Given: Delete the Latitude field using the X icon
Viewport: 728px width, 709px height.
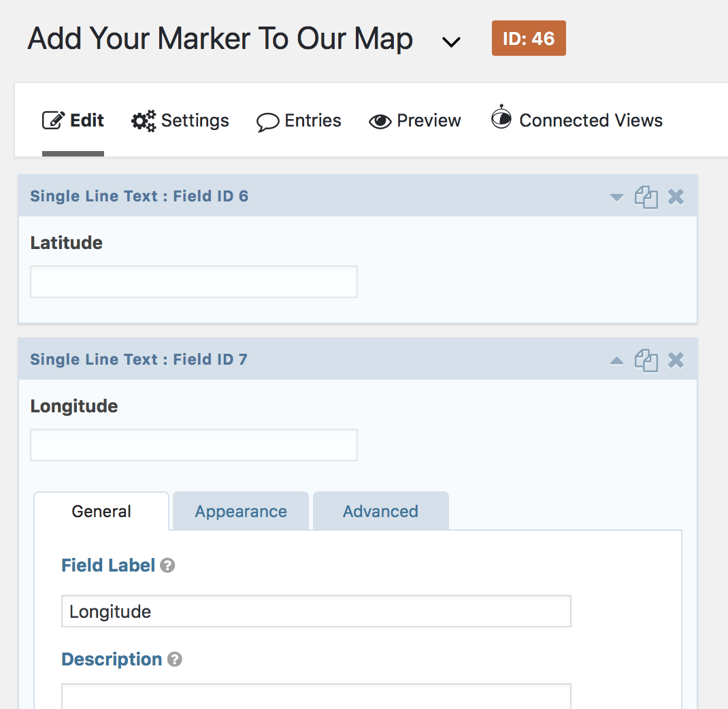Looking at the screenshot, I should click(x=676, y=197).
